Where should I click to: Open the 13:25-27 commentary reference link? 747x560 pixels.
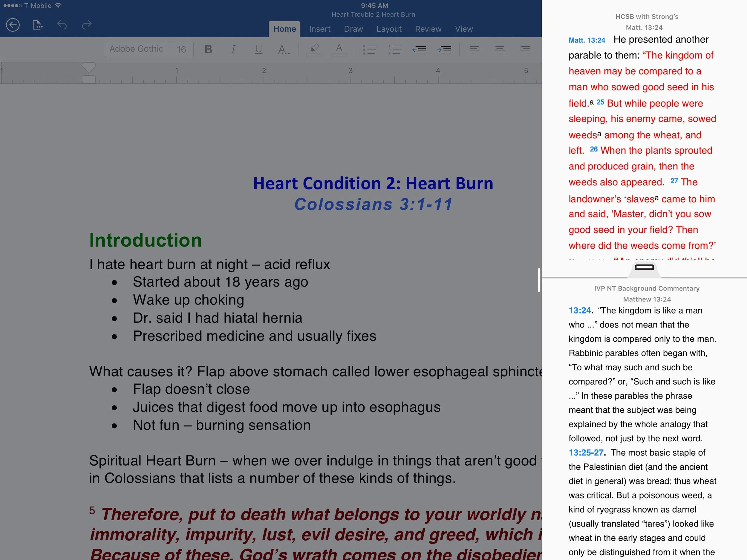(586, 453)
